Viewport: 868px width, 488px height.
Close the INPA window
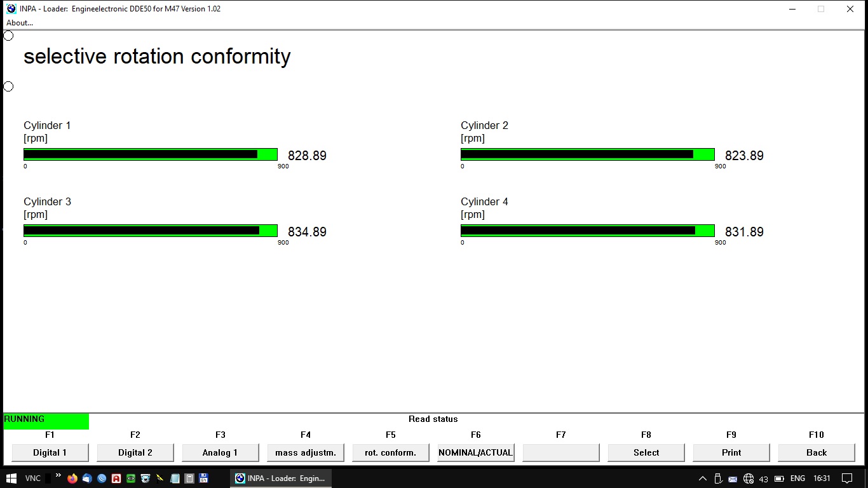coord(850,9)
